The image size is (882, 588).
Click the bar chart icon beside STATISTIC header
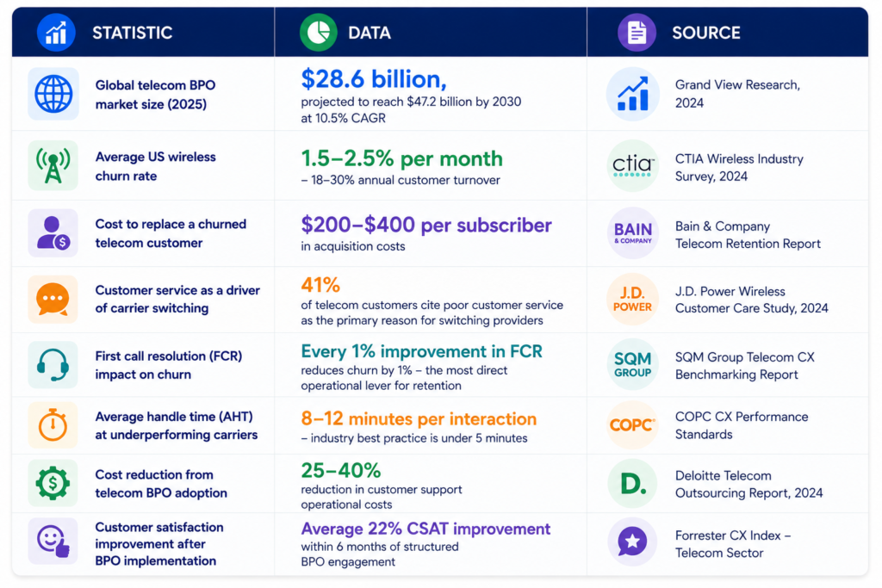tap(56, 33)
